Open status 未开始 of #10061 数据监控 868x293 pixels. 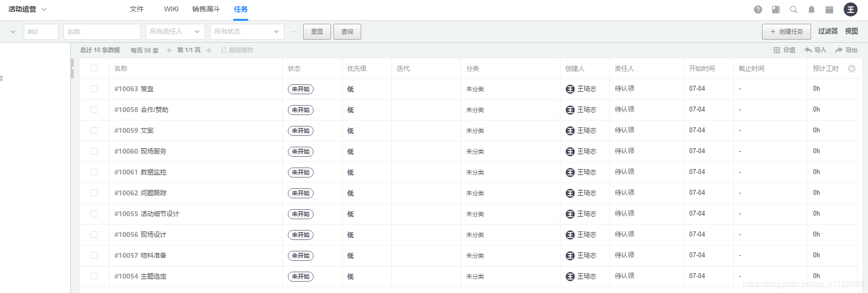pos(301,173)
